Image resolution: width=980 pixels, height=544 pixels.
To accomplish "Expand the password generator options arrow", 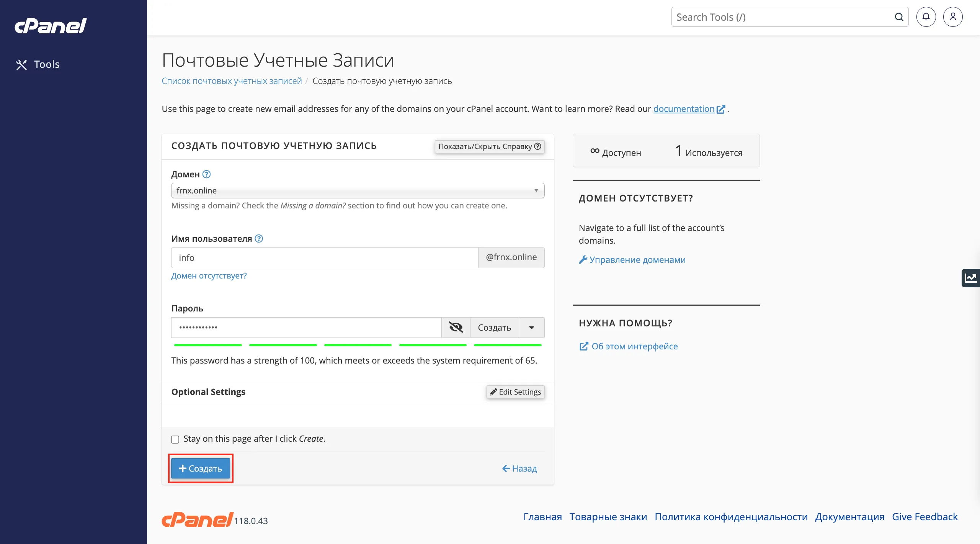I will pyautogui.click(x=531, y=328).
